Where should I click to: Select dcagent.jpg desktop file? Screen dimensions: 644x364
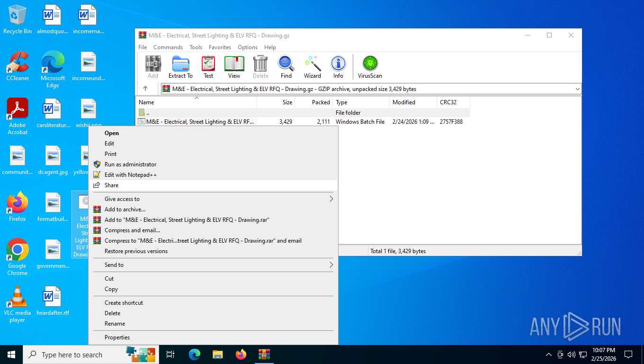click(53, 161)
